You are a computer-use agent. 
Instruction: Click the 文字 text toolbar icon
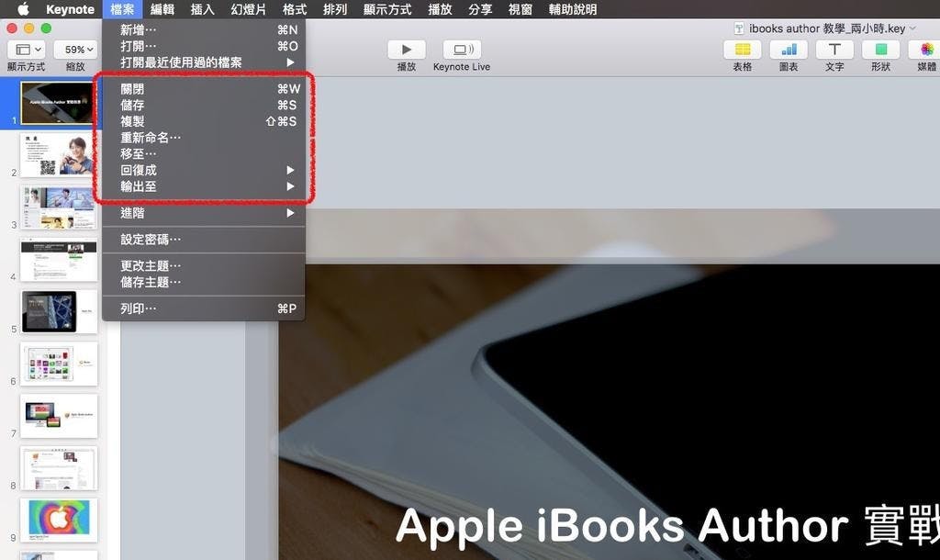[x=834, y=50]
